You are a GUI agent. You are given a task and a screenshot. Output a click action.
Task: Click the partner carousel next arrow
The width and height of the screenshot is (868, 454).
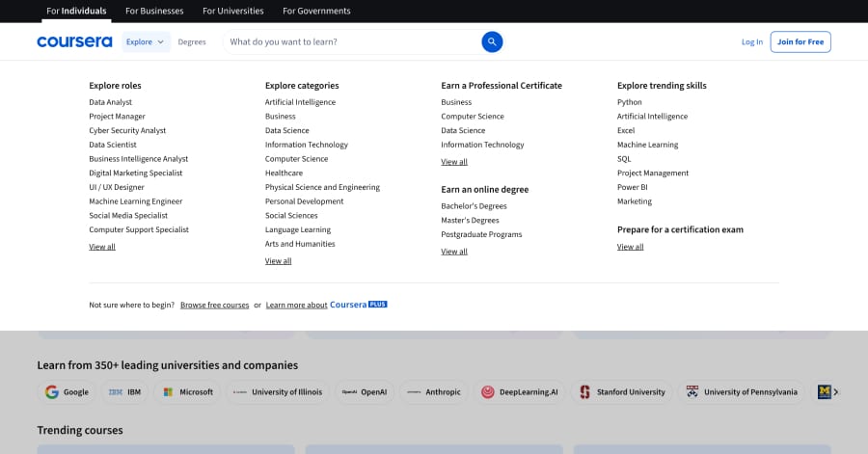(x=836, y=392)
